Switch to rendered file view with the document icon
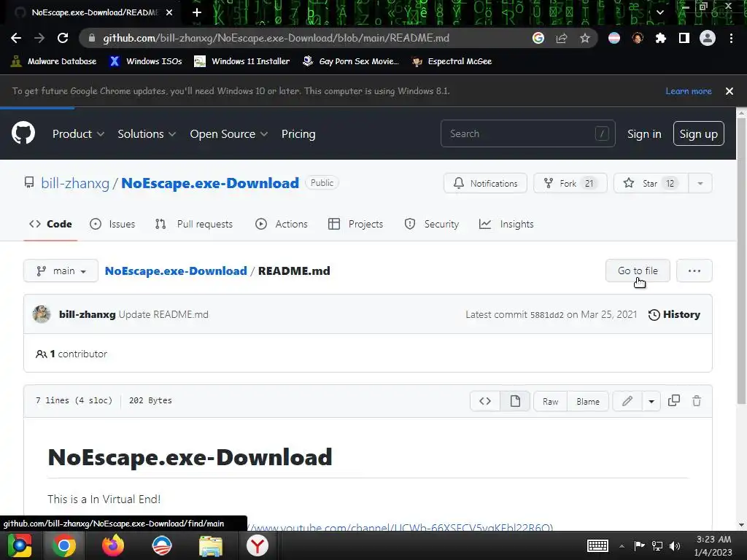The width and height of the screenshot is (747, 560). (x=515, y=401)
